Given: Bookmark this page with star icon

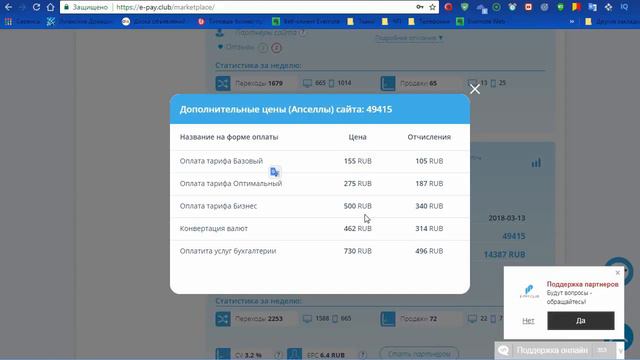Looking at the screenshot, I should (432, 7).
